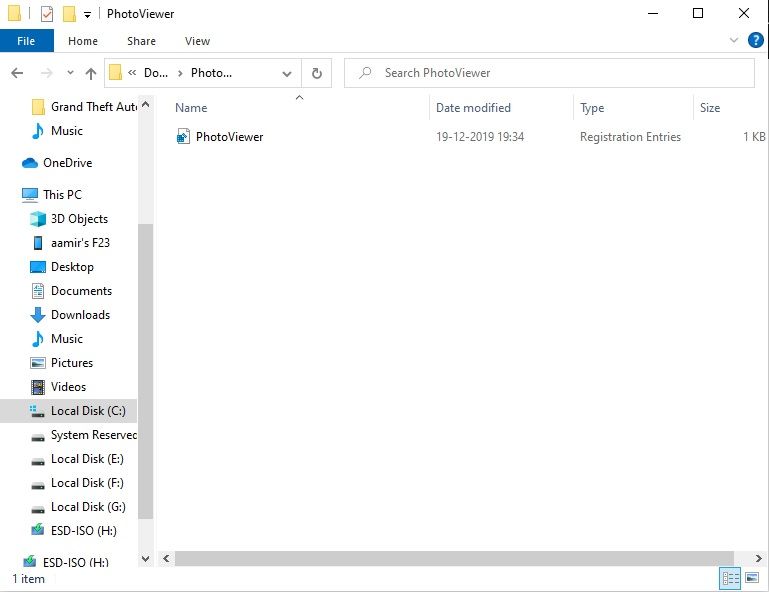The height and width of the screenshot is (592, 769).
Task: Open the File menu
Action: pyautogui.click(x=26, y=41)
